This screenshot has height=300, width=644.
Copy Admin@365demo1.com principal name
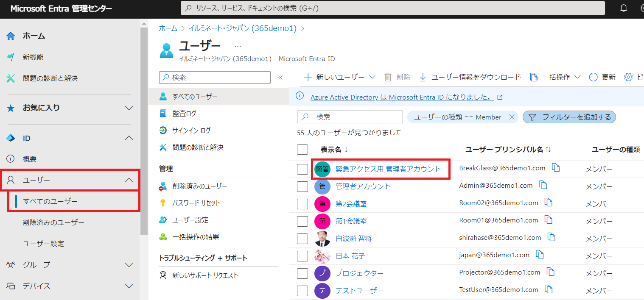pyautogui.click(x=543, y=185)
